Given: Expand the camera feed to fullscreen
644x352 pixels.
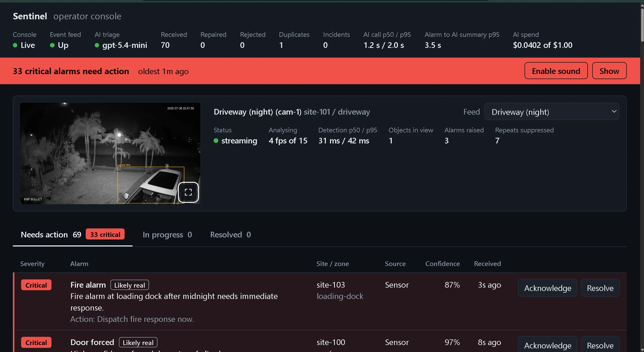Looking at the screenshot, I should point(188,192).
